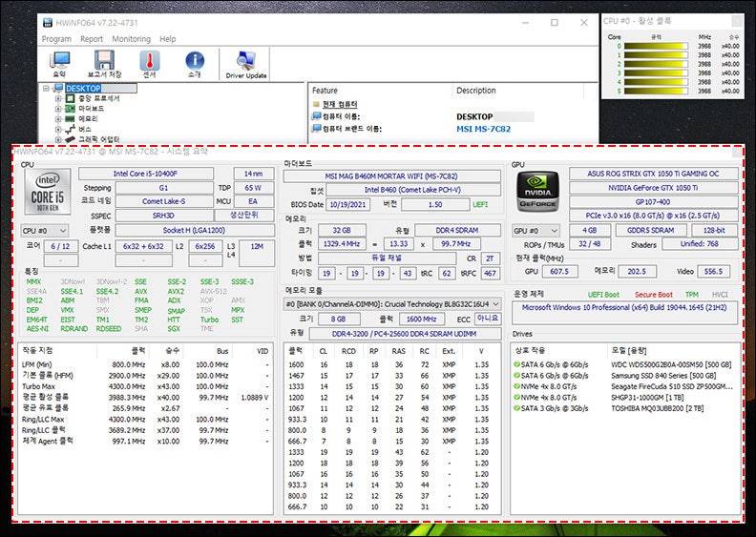Open the CPU #0 selector dropdown

(45, 231)
